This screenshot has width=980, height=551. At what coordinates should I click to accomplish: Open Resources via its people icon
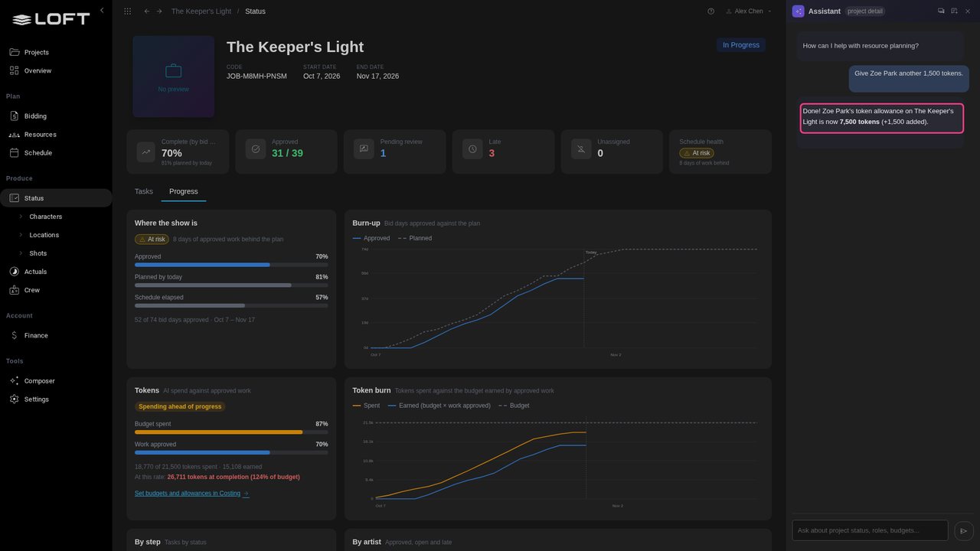tap(15, 135)
